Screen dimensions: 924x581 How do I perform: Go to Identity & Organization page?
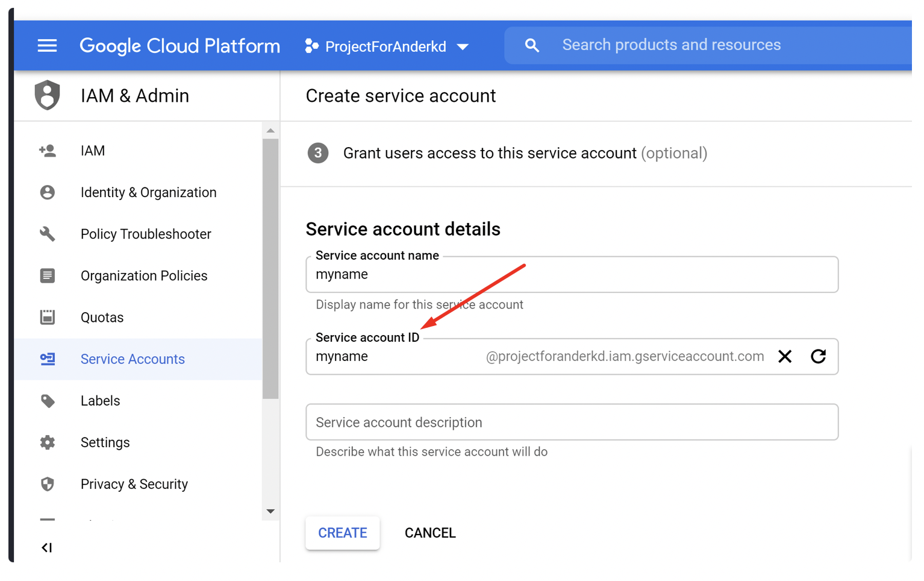pyautogui.click(x=148, y=192)
